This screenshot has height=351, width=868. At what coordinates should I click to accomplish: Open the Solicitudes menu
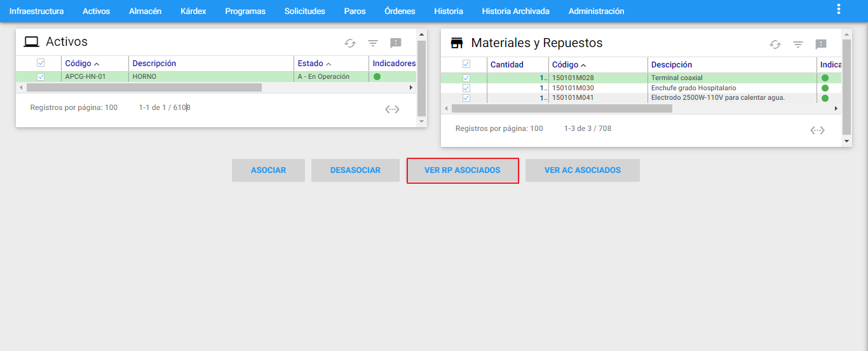pos(305,11)
